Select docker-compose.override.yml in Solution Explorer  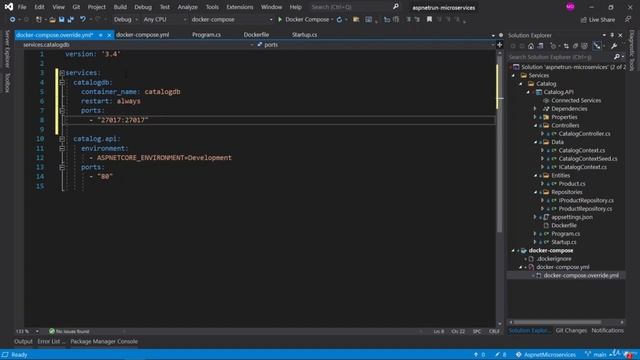click(580, 276)
